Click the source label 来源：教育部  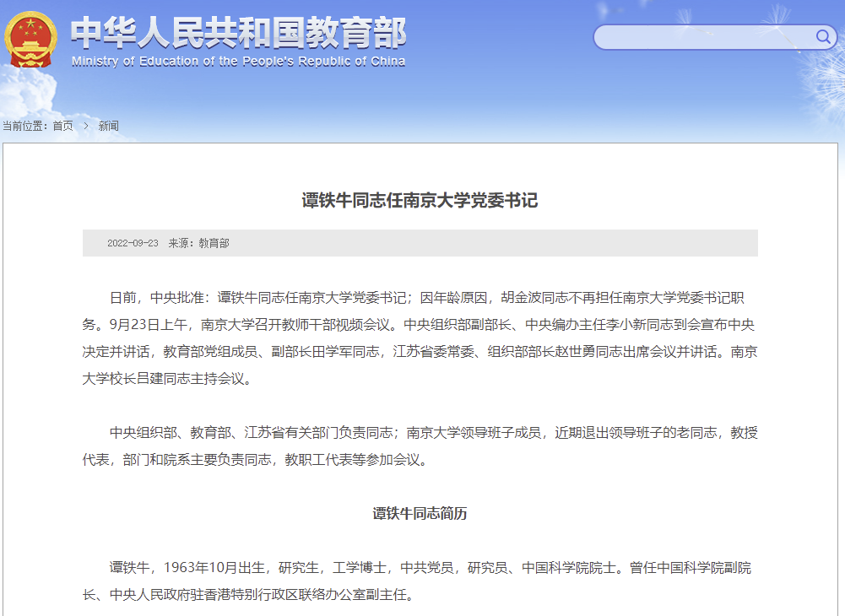199,243
